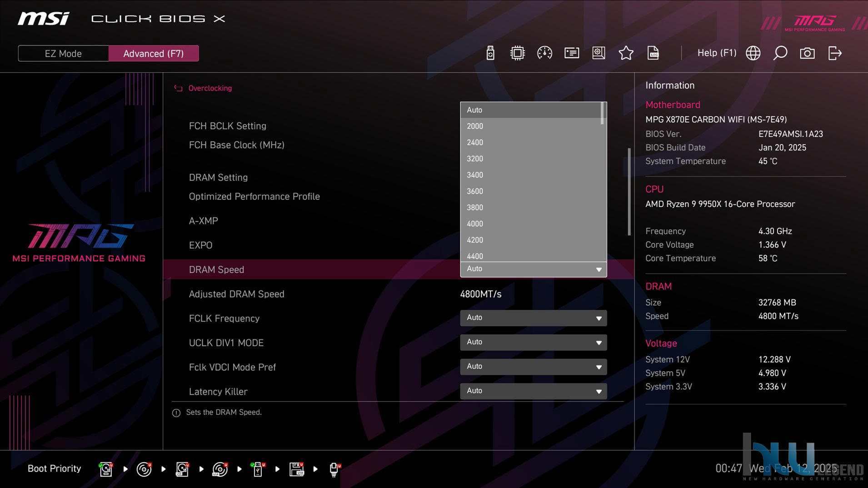
Task: Go back via the Overclocking breadcrumb
Action: [x=210, y=88]
